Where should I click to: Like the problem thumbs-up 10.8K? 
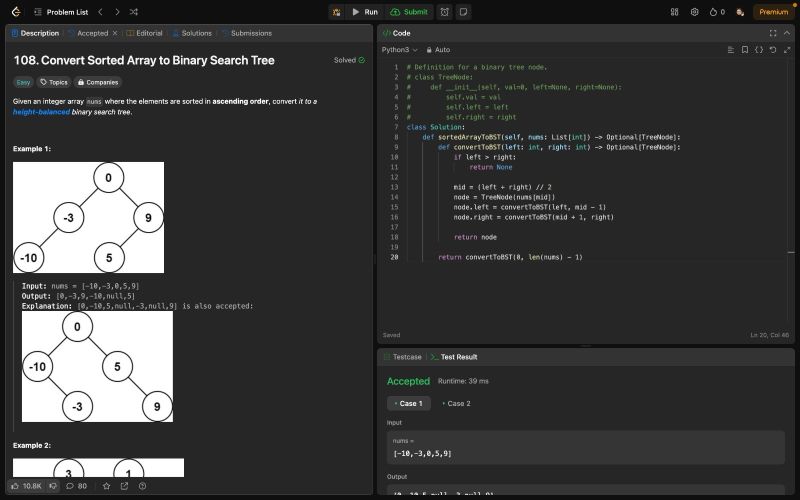(27, 486)
